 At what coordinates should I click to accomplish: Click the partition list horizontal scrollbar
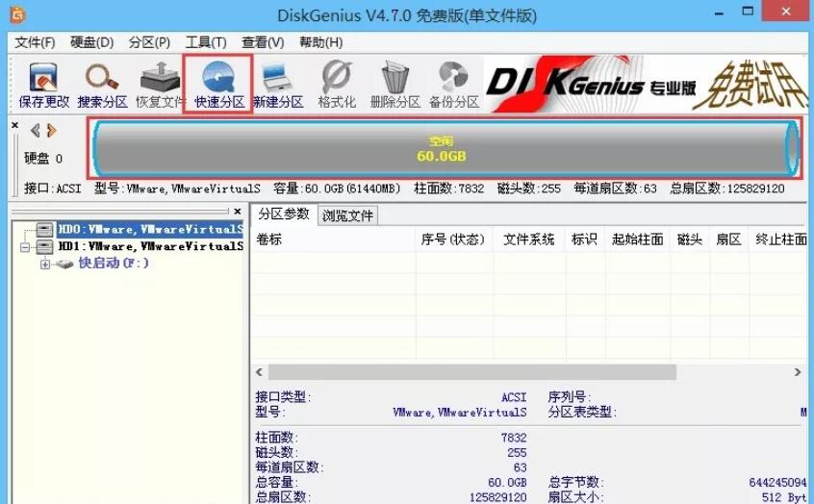pos(471,372)
